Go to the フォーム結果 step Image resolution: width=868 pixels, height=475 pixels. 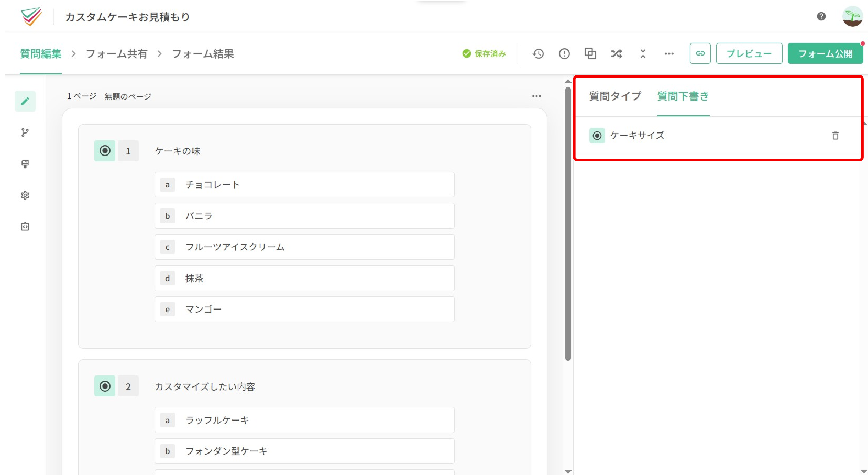pyautogui.click(x=203, y=54)
